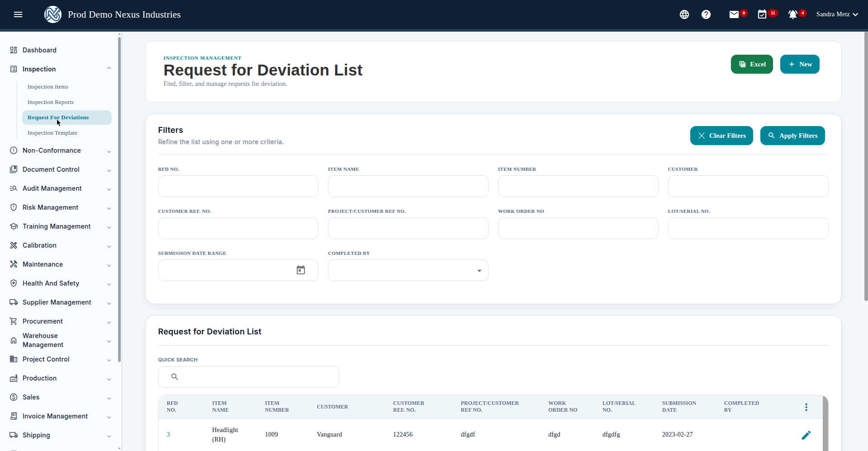The image size is (868, 451).
Task: Focus the Lot/Serial No. filter field
Action: coord(748,228)
